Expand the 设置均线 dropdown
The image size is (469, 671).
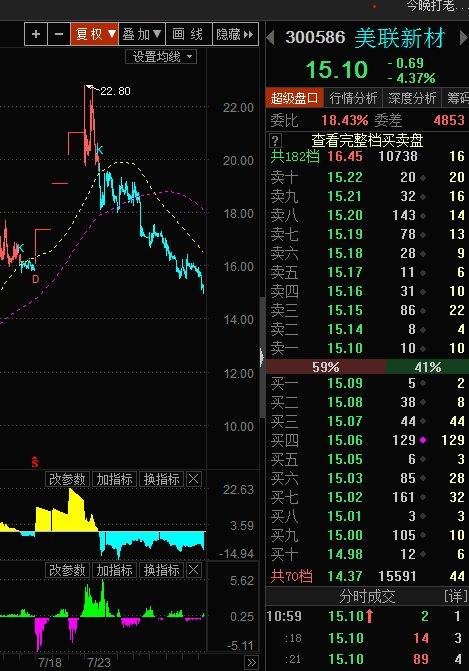point(161,57)
